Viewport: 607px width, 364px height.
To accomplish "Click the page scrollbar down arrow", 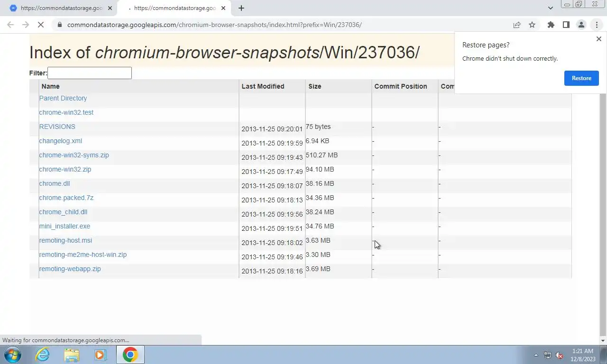I will tap(603, 341).
